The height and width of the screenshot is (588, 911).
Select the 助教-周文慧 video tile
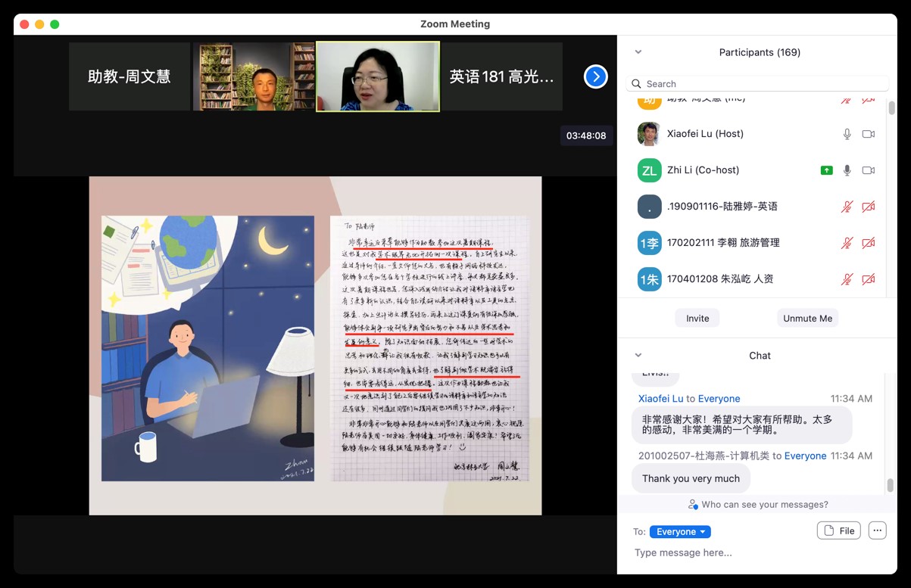[x=129, y=76]
